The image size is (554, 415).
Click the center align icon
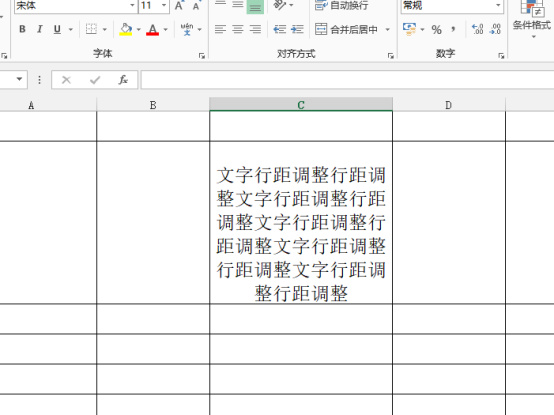point(238,29)
